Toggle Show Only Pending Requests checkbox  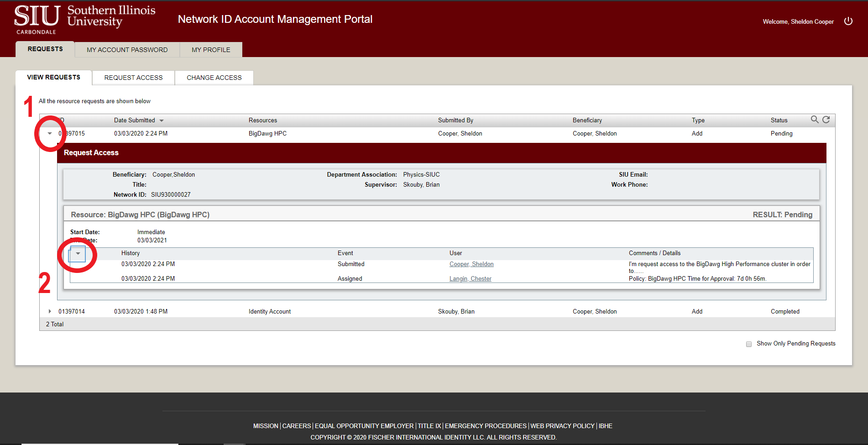[x=749, y=344]
